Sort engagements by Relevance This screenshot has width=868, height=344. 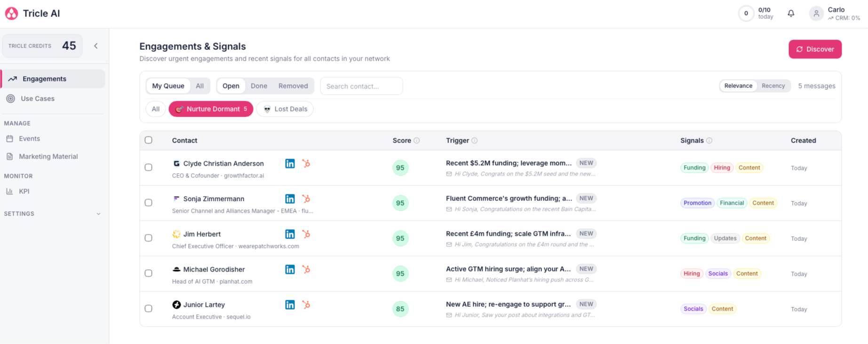point(738,86)
